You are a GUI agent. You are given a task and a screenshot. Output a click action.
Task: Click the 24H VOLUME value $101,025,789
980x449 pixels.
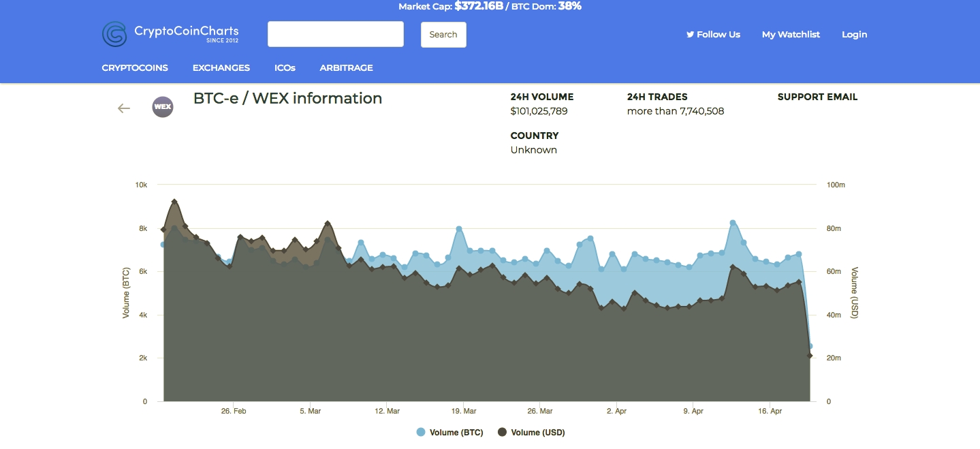point(539,111)
